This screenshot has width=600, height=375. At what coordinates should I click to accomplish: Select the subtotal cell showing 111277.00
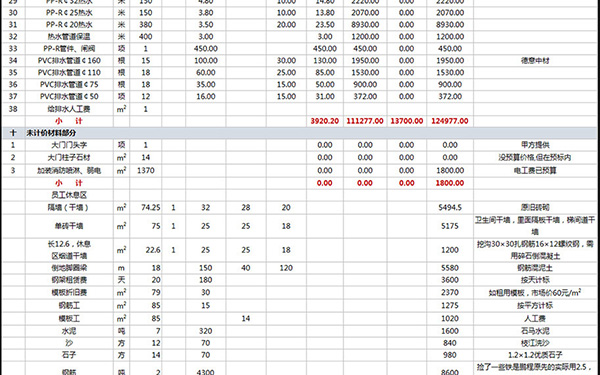tap(365, 121)
